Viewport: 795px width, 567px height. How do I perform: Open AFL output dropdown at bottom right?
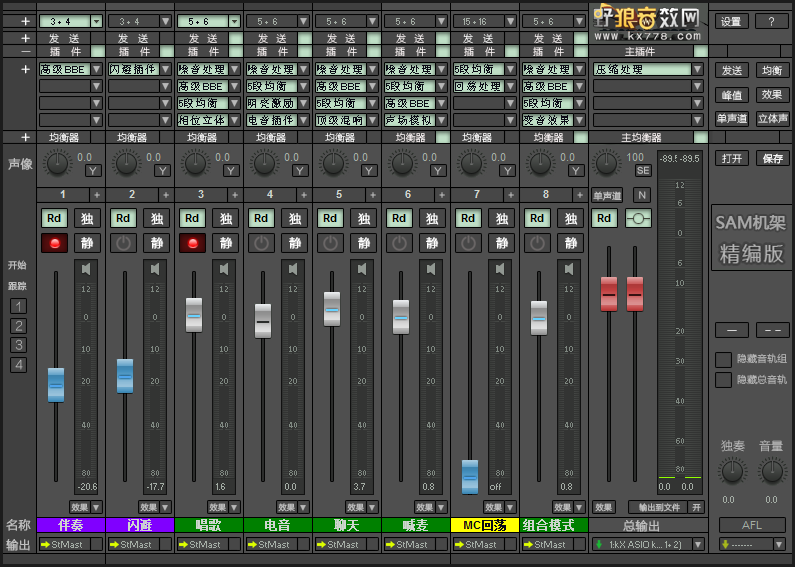pyautogui.click(x=779, y=545)
